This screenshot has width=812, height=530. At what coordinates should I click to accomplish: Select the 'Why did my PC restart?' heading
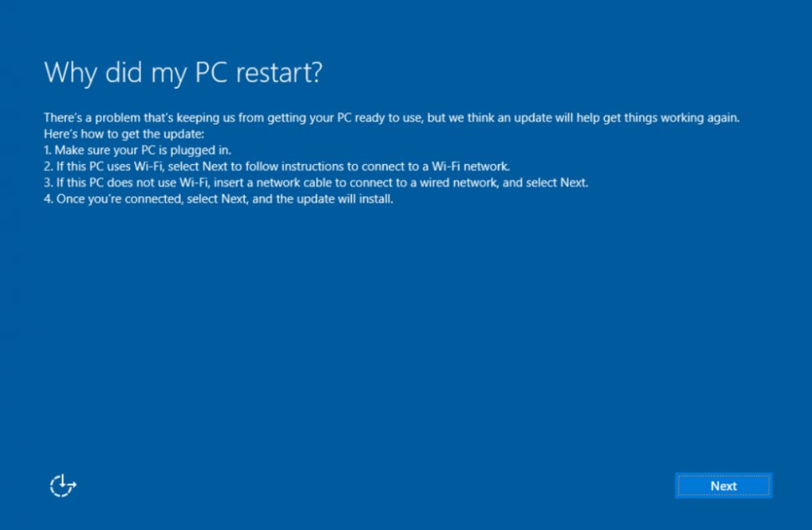[x=183, y=72]
